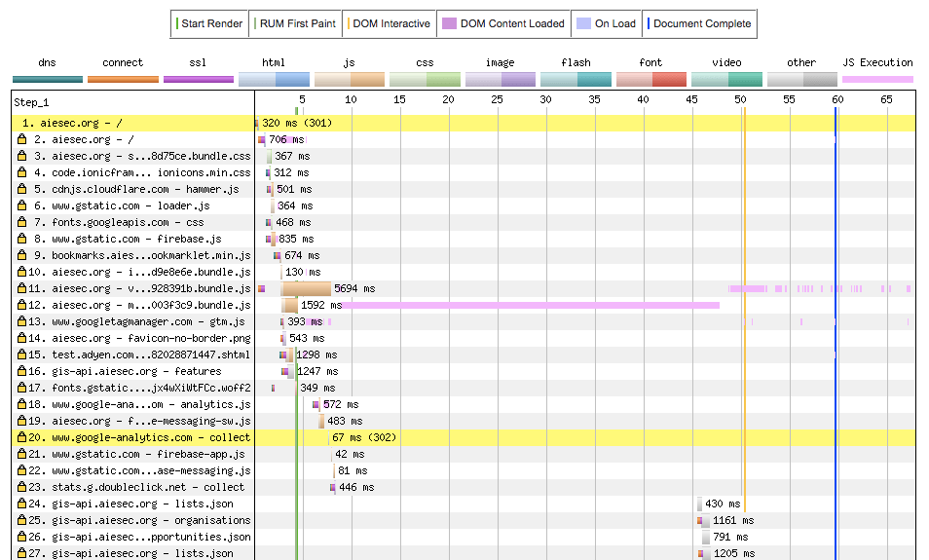Click the DOM Content Loaded legend entry

click(503, 23)
